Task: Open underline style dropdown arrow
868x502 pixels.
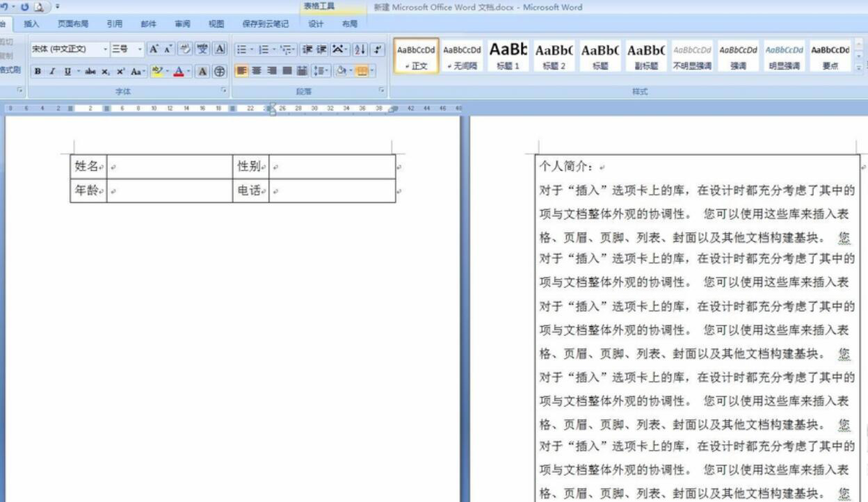Action: point(78,72)
